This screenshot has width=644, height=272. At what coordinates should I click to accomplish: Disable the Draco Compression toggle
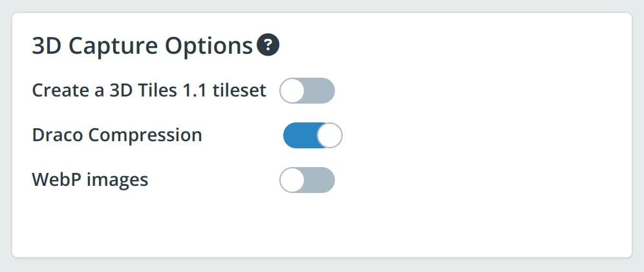[312, 135]
